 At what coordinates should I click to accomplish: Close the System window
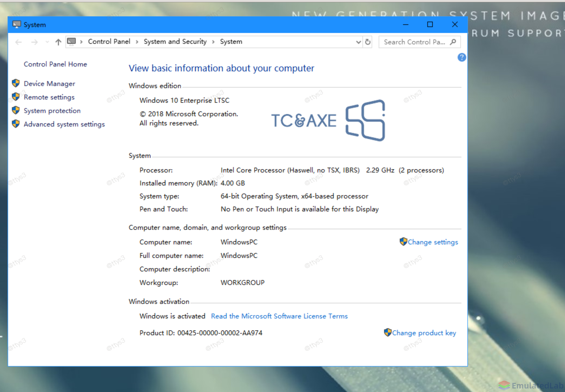tap(455, 25)
